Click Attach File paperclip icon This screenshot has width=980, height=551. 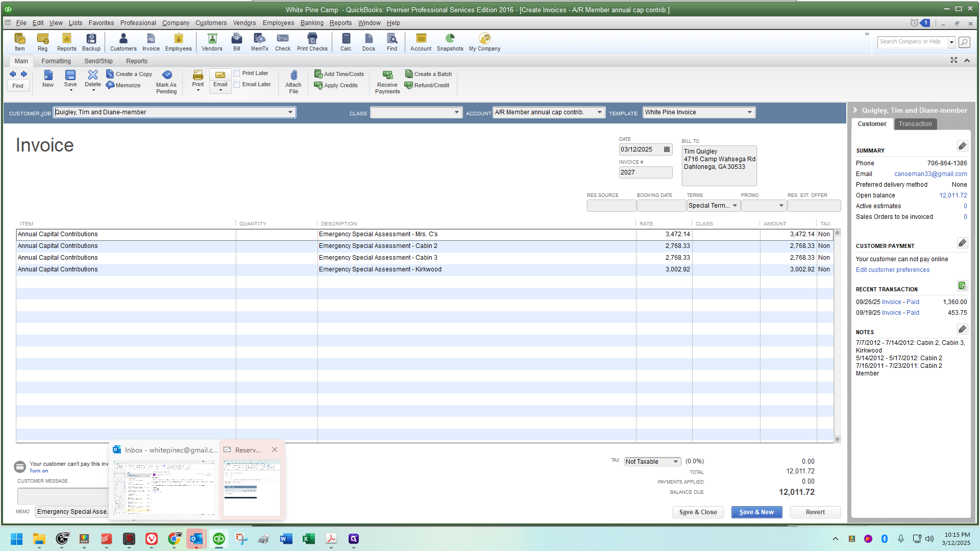pos(293,82)
